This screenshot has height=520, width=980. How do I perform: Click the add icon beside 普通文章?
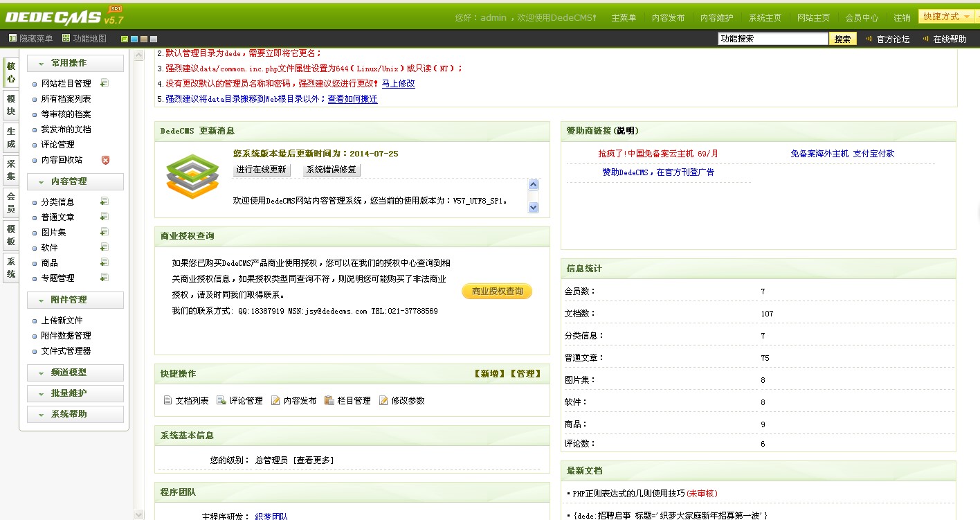105,217
